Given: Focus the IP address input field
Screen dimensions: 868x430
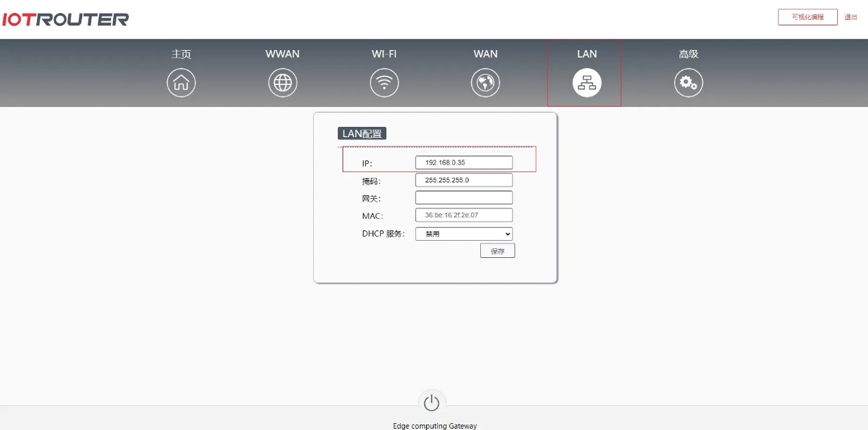Looking at the screenshot, I should point(464,163).
